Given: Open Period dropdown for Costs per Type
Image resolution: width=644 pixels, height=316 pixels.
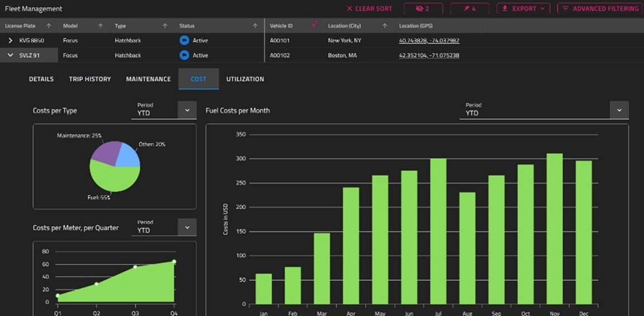Looking at the screenshot, I should coord(187,110).
